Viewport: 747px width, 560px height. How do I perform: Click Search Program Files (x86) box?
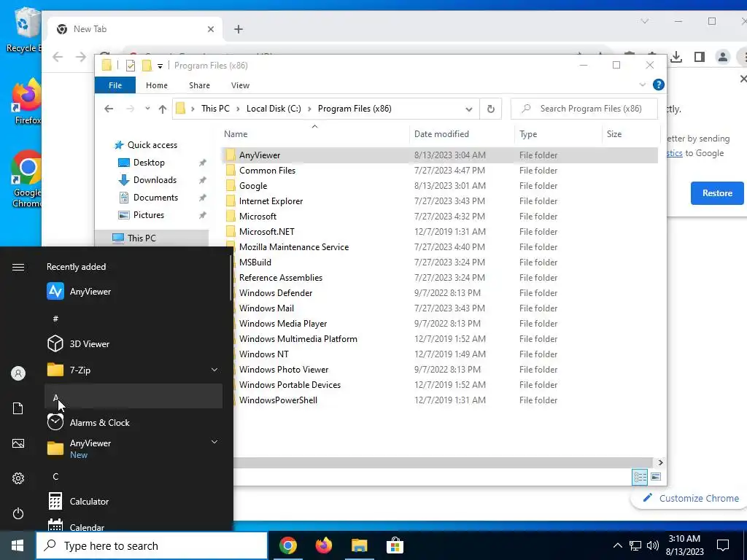(584, 109)
